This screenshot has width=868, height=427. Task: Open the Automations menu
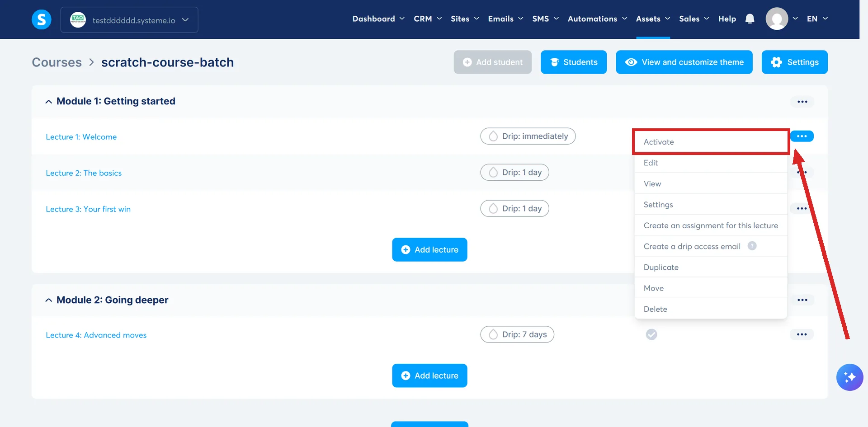(597, 19)
